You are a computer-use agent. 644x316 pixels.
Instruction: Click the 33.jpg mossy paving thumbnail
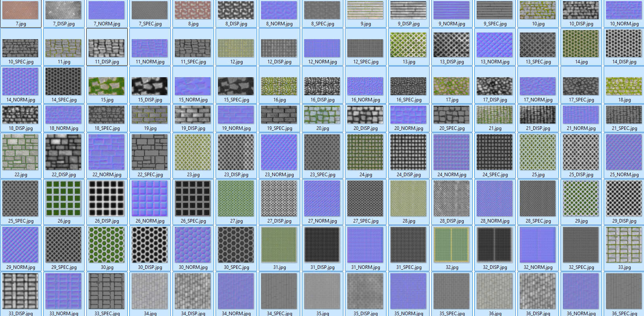tap(624, 245)
